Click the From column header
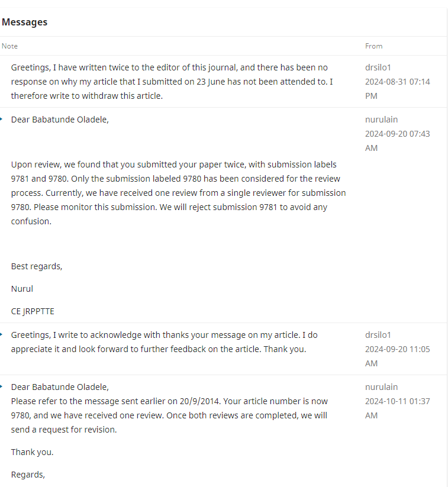448x487 pixels. (373, 46)
